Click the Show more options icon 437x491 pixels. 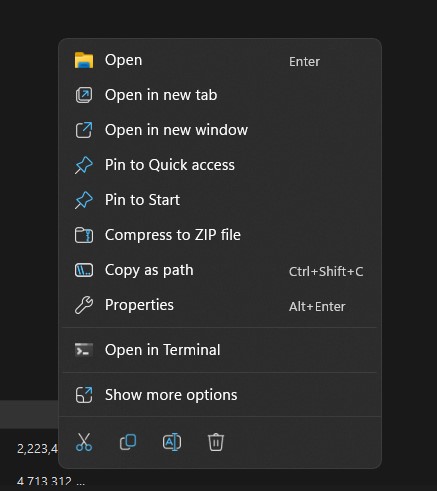click(84, 395)
